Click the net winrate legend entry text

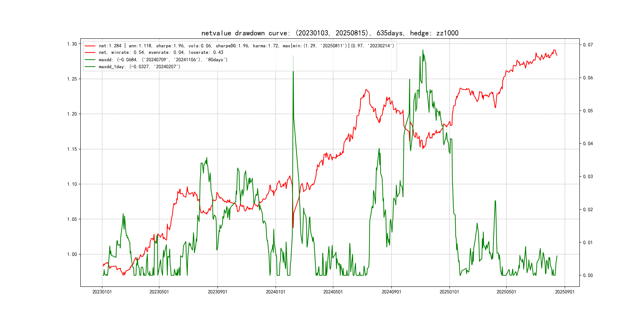pyautogui.click(x=161, y=52)
